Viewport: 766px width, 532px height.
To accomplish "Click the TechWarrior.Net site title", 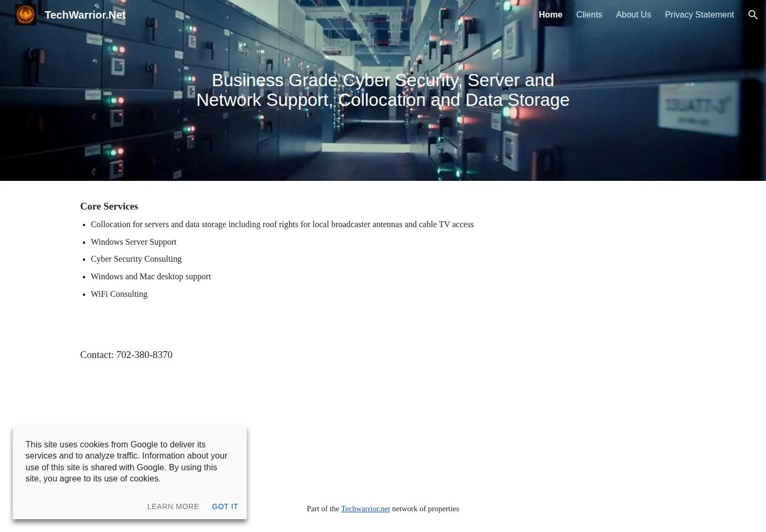I will (x=85, y=15).
